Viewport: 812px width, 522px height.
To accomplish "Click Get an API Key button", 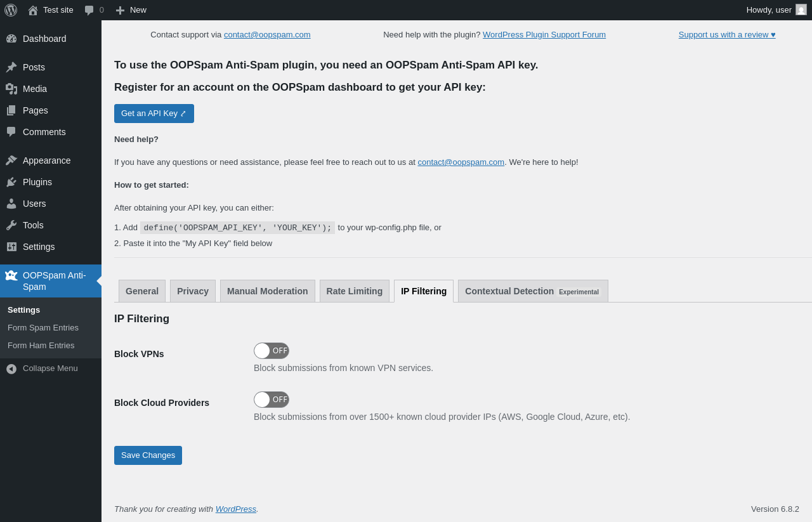I will tap(154, 114).
